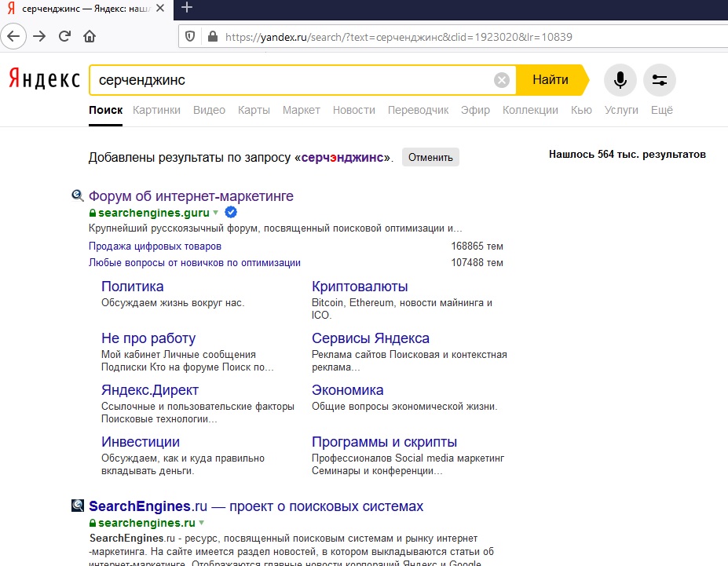The height and width of the screenshot is (566, 728).
Task: Open tracking protection shield info
Action: [190, 37]
